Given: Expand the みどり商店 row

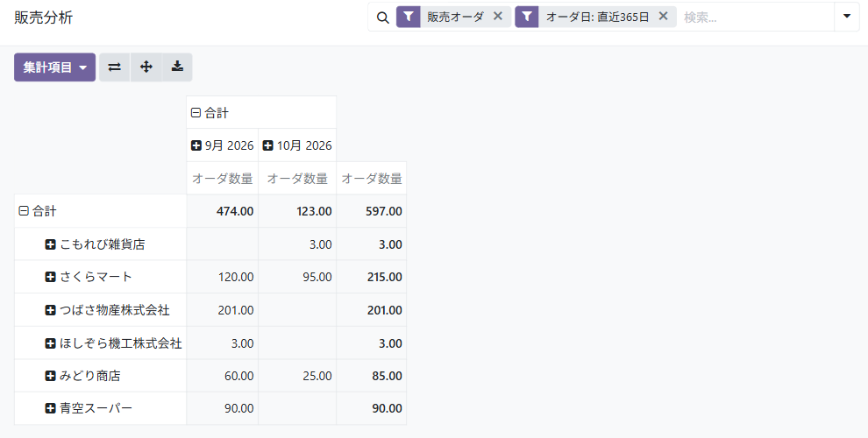Looking at the screenshot, I should tap(100, 376).
